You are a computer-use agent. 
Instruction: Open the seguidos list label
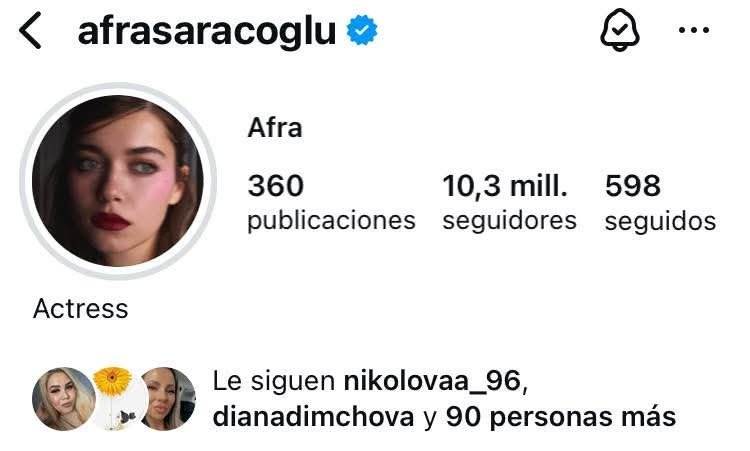point(660,221)
